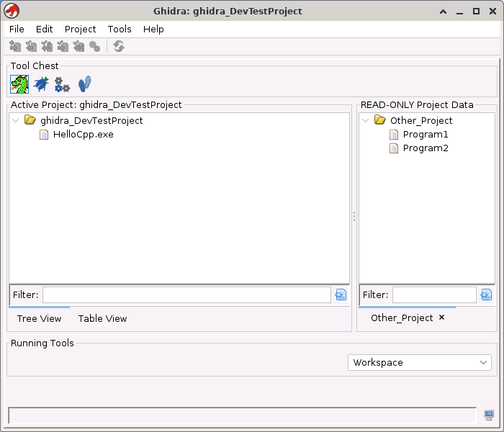This screenshot has width=504, height=432.
Task: Click the Active Project filter text field
Action: click(186, 294)
